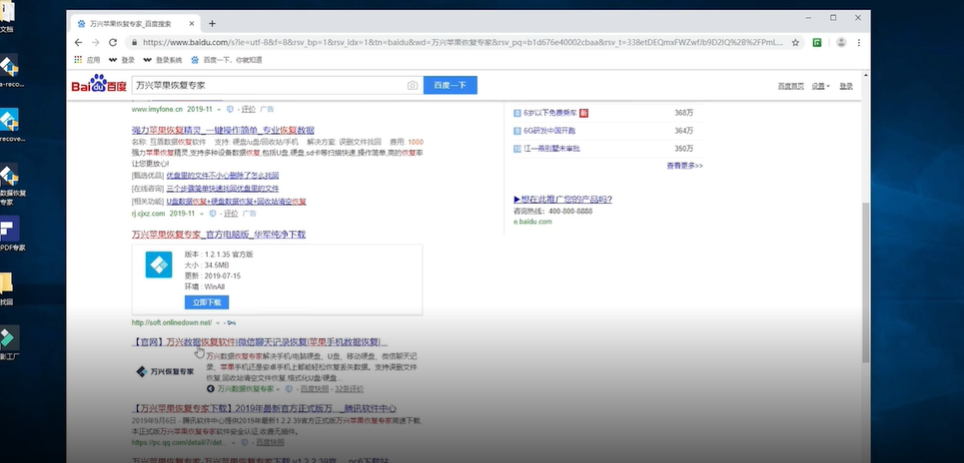
Task: Open the 登录系统 bookmark
Action: click(163, 60)
